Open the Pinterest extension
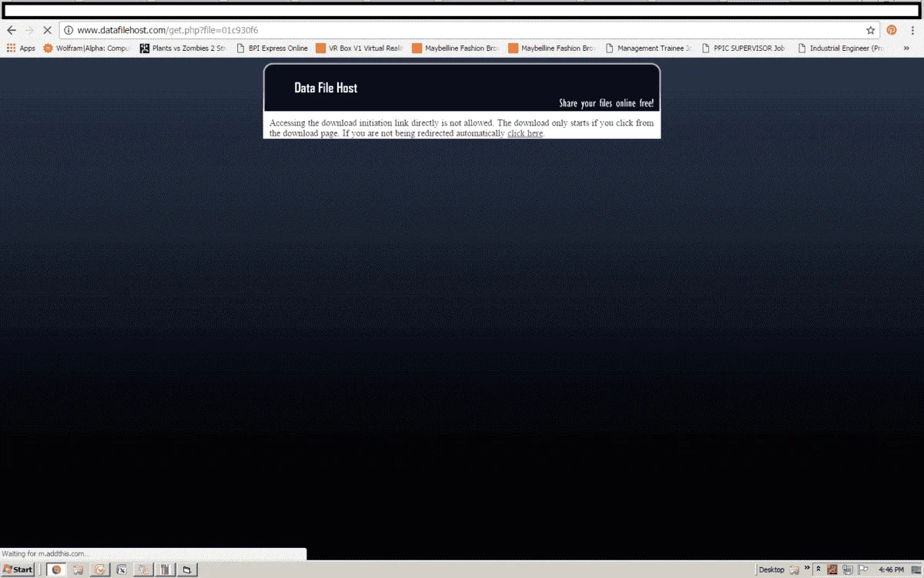This screenshot has width=924, height=578. pos(892,30)
